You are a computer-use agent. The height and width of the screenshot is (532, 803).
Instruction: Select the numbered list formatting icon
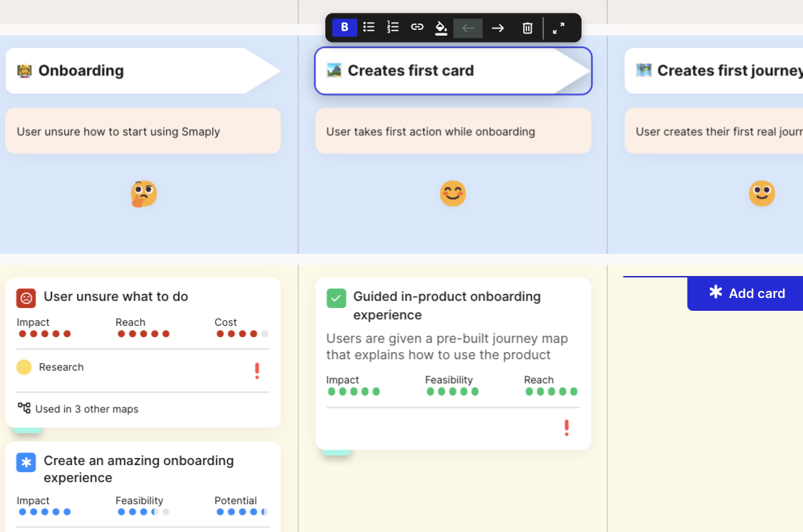point(392,27)
